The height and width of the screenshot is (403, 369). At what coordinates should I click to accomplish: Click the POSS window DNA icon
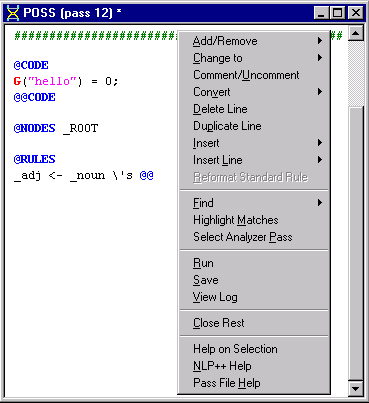(13, 13)
